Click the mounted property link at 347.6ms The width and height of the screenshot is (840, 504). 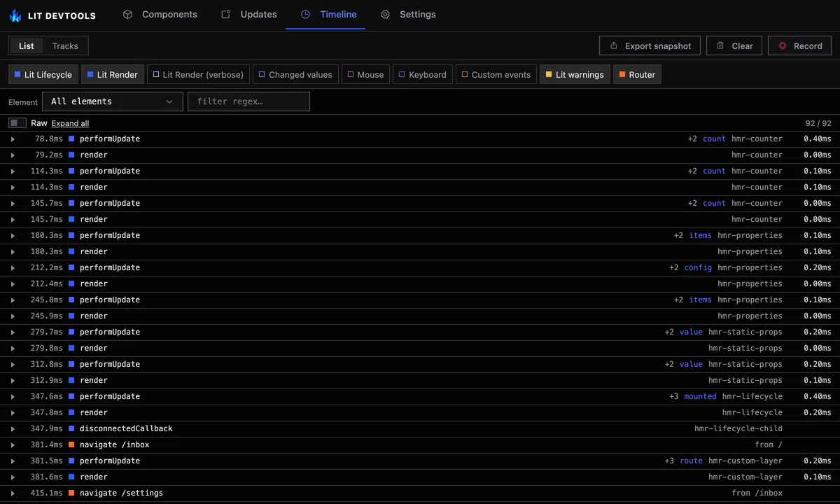pyautogui.click(x=700, y=396)
